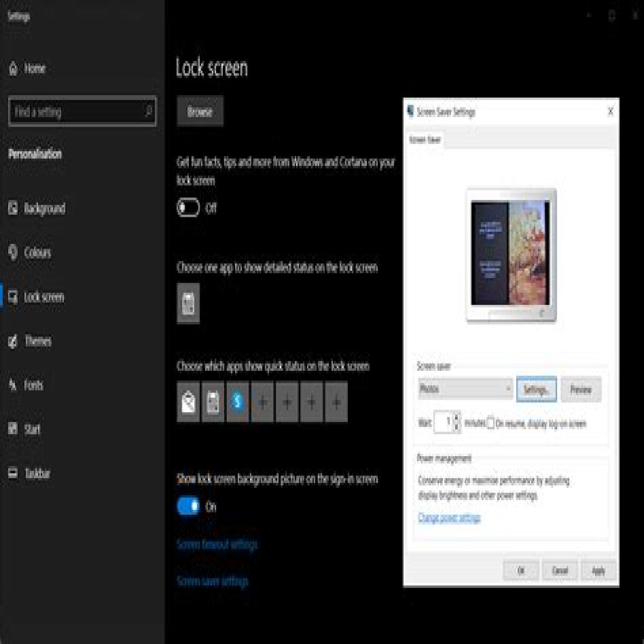The height and width of the screenshot is (644, 644).
Task: Click the Screen Saver Settings title bar icon
Action: point(411,111)
